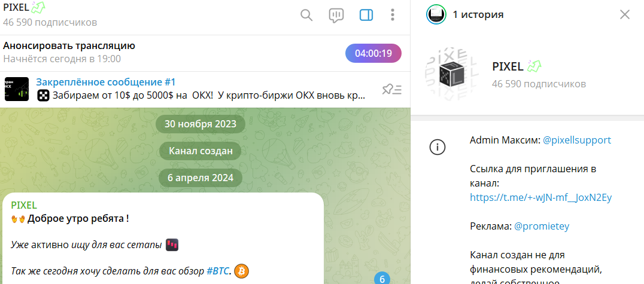Click the Канал создан service message

click(201, 151)
